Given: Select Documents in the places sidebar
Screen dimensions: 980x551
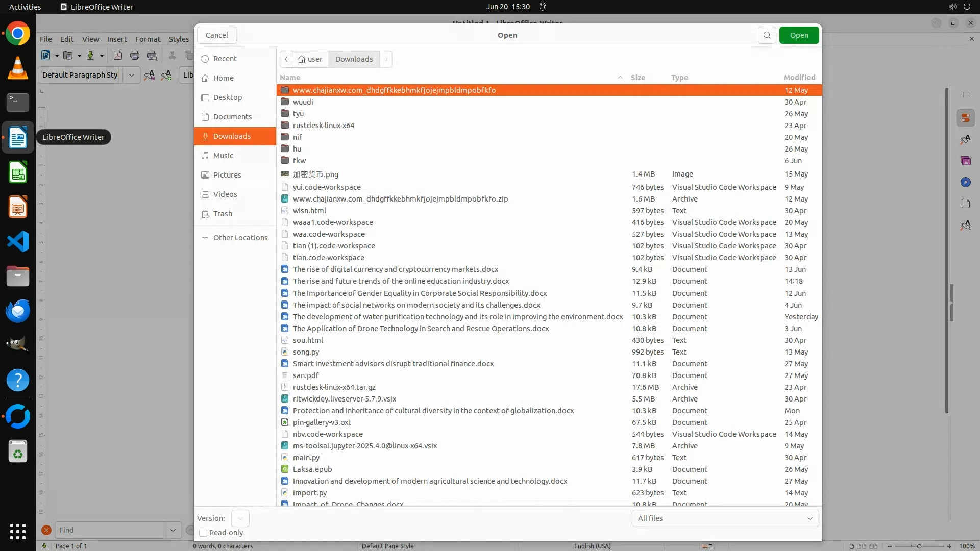Looking at the screenshot, I should click(232, 117).
